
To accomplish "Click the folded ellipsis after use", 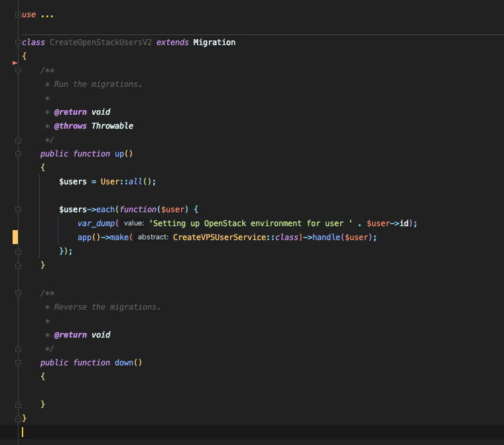I will pyautogui.click(x=47, y=15).
